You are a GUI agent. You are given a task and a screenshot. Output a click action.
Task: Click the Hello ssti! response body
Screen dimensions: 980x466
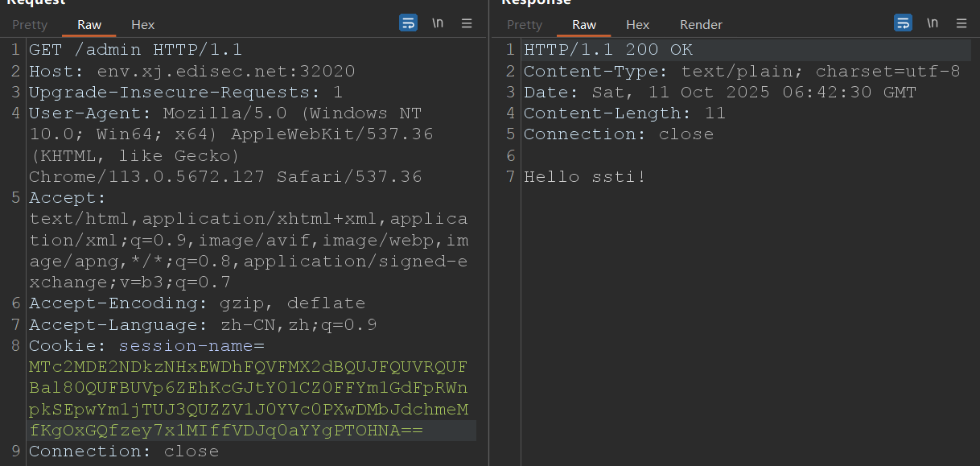(584, 176)
